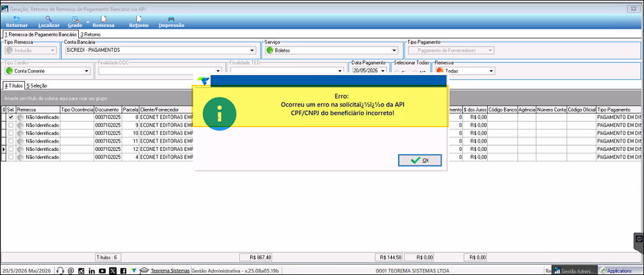Viewport: 644px width, 275px height.
Task: Switch to the 3 Retorno tab
Action: coord(90,35)
